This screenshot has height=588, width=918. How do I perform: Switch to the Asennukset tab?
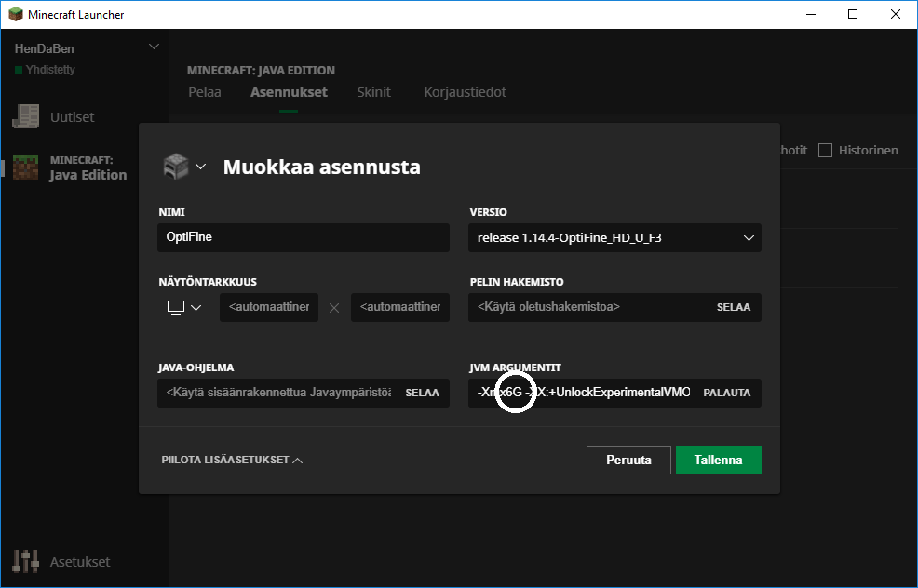click(x=289, y=92)
